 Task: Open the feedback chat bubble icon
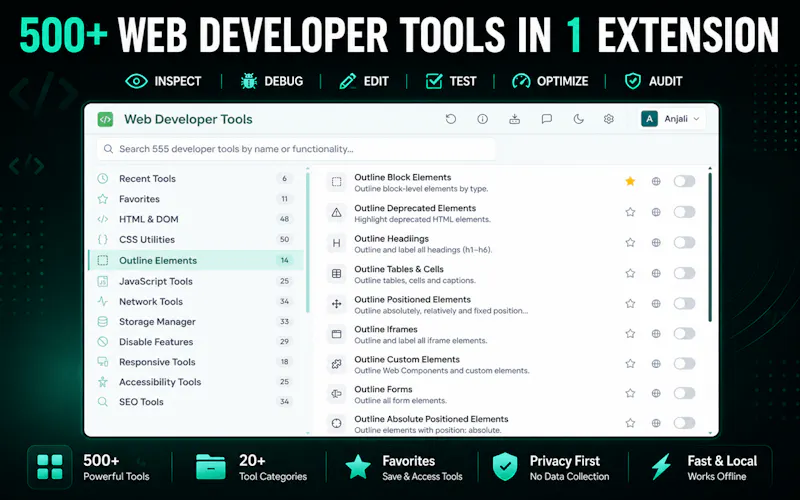[546, 119]
